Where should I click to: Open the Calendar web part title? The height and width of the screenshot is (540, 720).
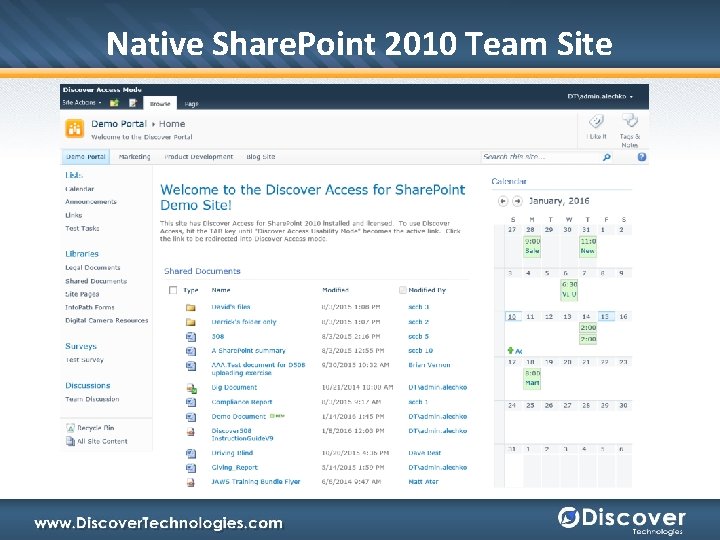[x=509, y=181]
